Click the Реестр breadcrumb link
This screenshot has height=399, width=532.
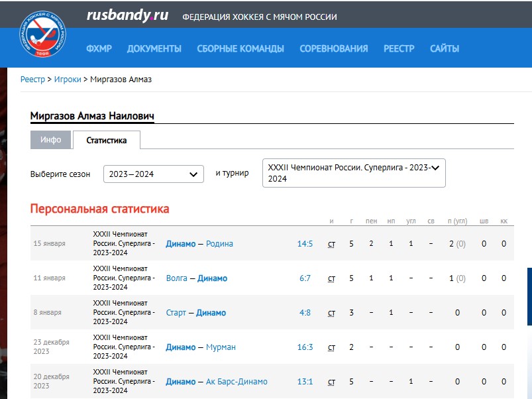pos(32,80)
